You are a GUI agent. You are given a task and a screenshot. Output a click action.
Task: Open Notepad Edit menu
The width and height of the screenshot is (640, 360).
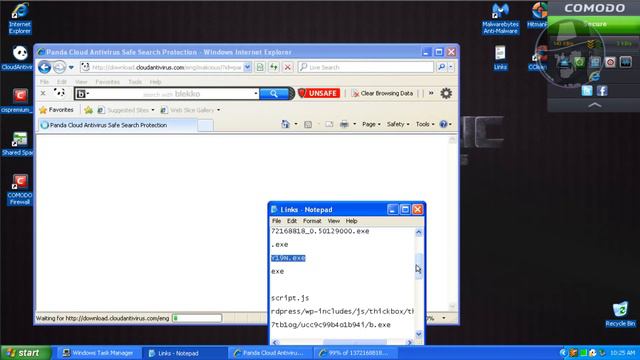(x=291, y=221)
